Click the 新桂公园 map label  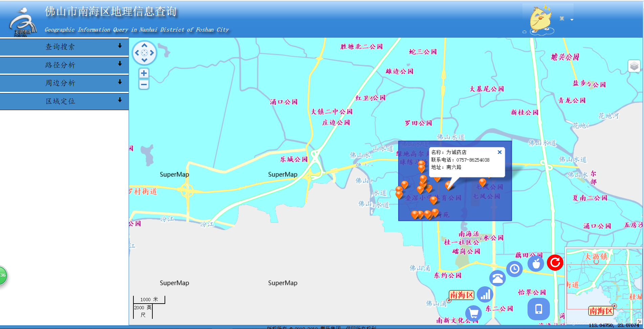tap(524, 112)
